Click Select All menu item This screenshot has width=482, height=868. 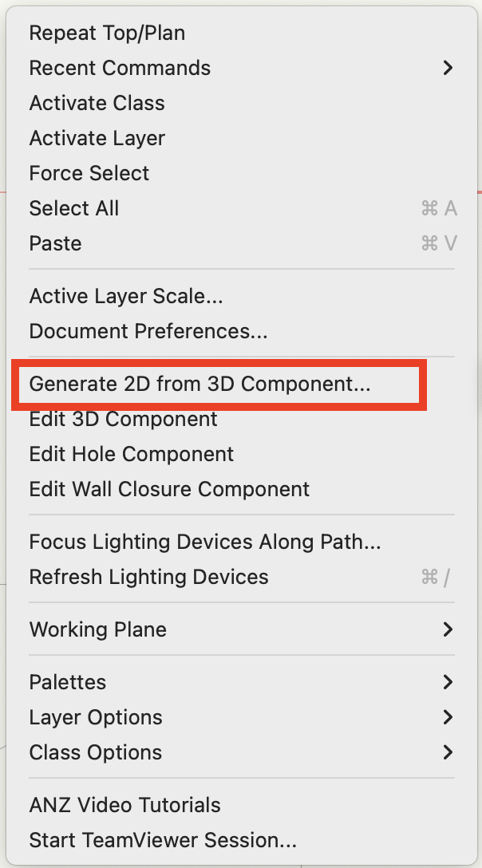[74, 208]
